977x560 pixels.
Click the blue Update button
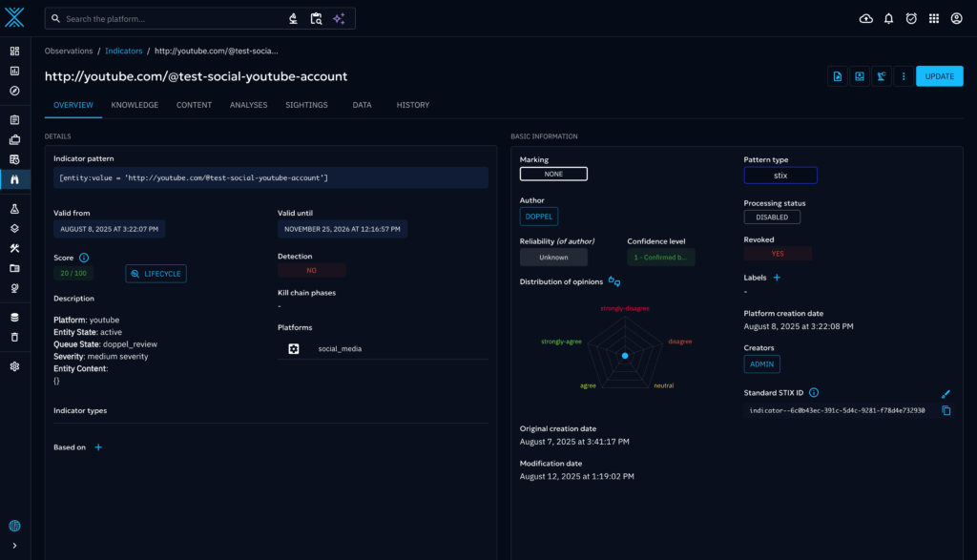pos(939,76)
